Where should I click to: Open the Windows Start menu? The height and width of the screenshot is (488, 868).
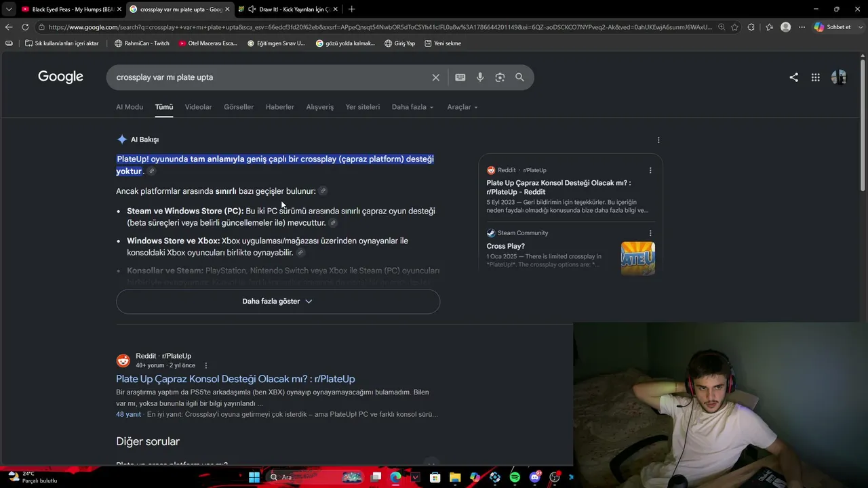tap(254, 477)
